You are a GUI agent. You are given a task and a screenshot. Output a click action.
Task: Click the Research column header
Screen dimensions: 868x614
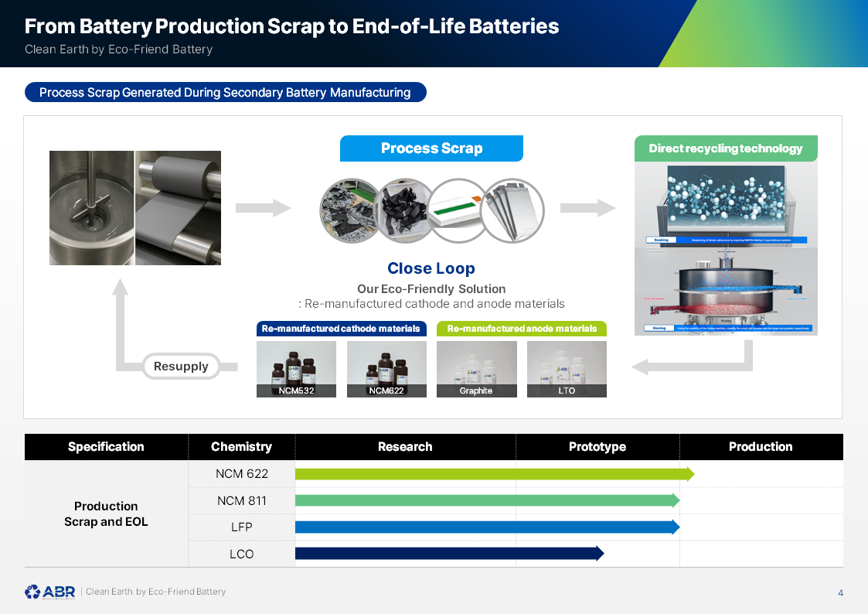tap(405, 447)
